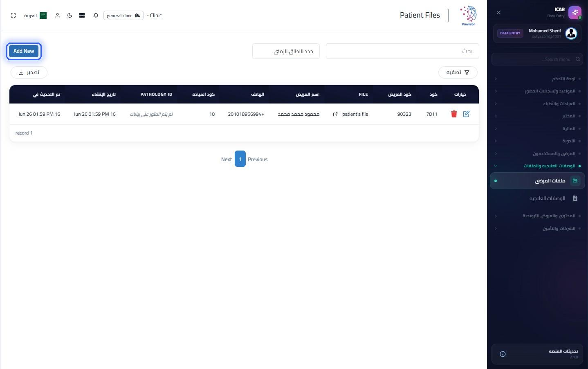Open the general clinic selector dropdown
This screenshot has width=588, height=369.
pyautogui.click(x=123, y=16)
